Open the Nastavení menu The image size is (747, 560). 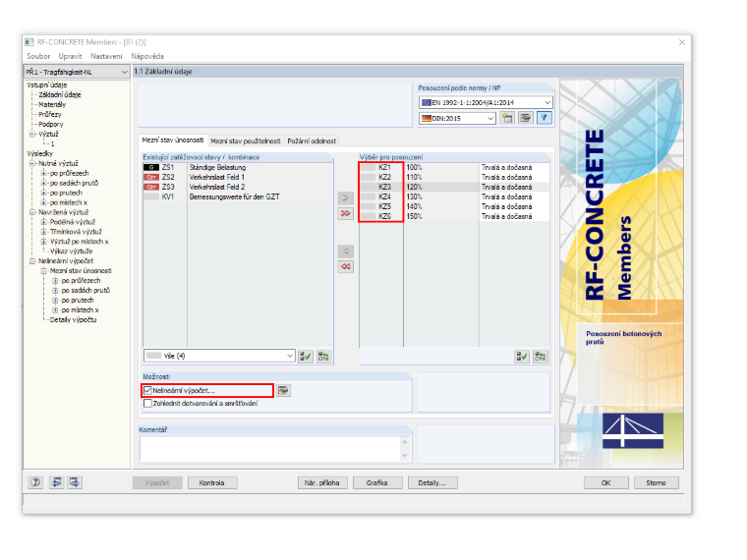[106, 56]
